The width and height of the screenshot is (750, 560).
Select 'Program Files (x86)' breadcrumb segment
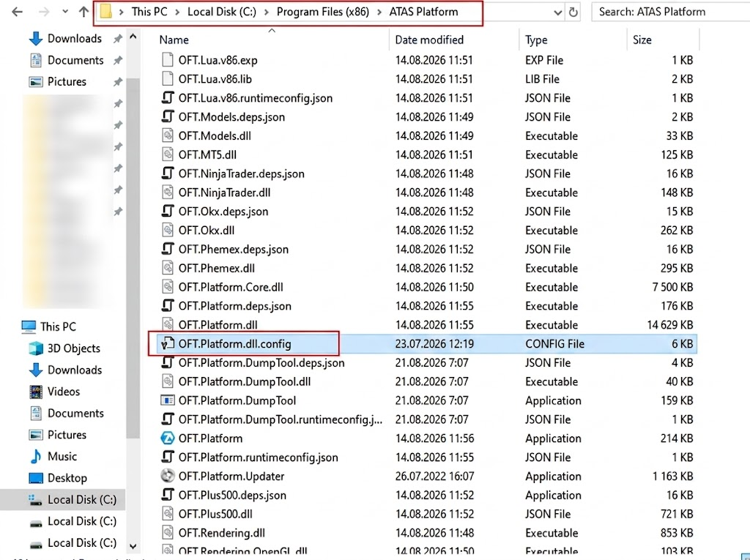coord(323,12)
